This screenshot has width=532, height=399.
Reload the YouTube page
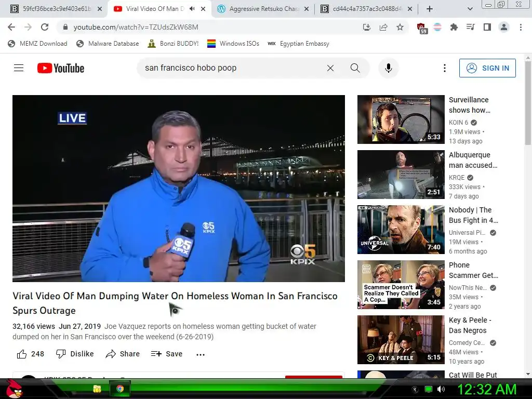coord(45,27)
